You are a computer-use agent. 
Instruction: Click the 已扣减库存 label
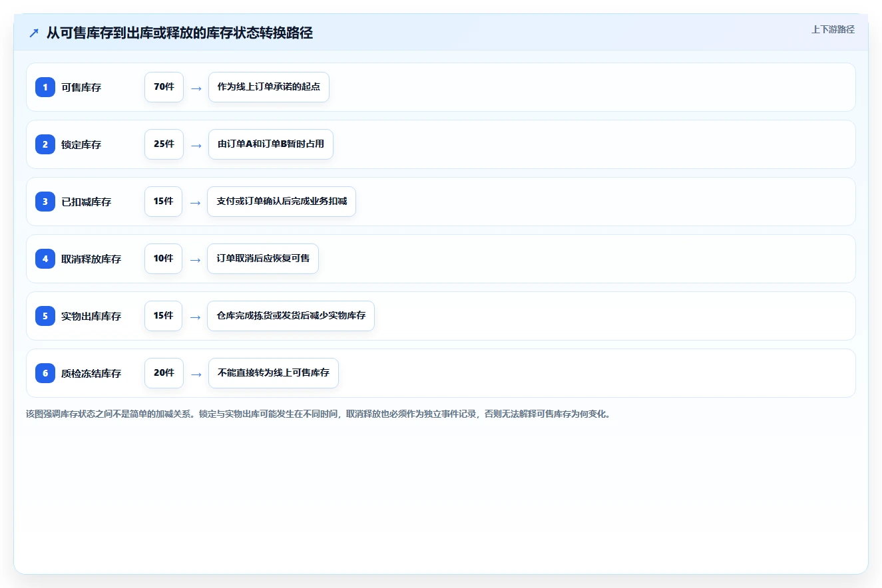coord(86,202)
